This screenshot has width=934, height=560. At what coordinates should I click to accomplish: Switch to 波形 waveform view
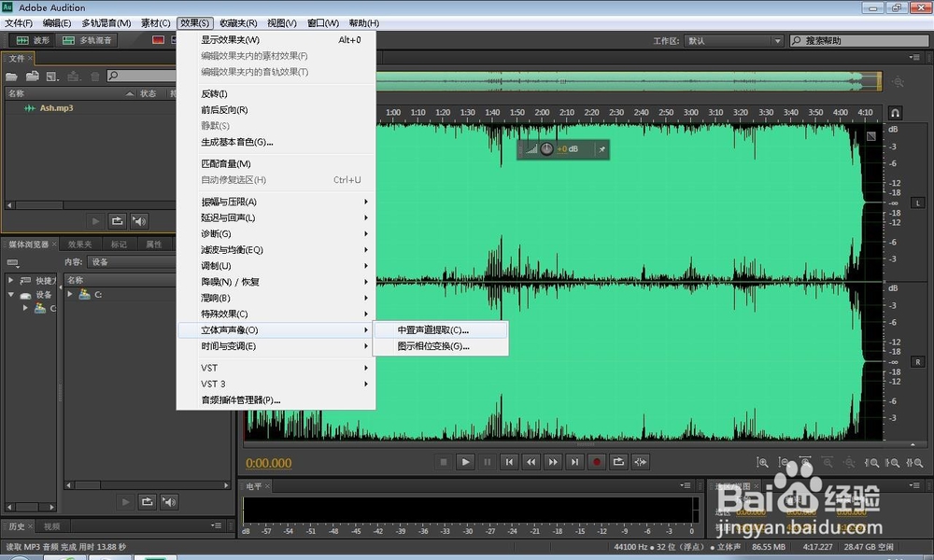(x=34, y=40)
